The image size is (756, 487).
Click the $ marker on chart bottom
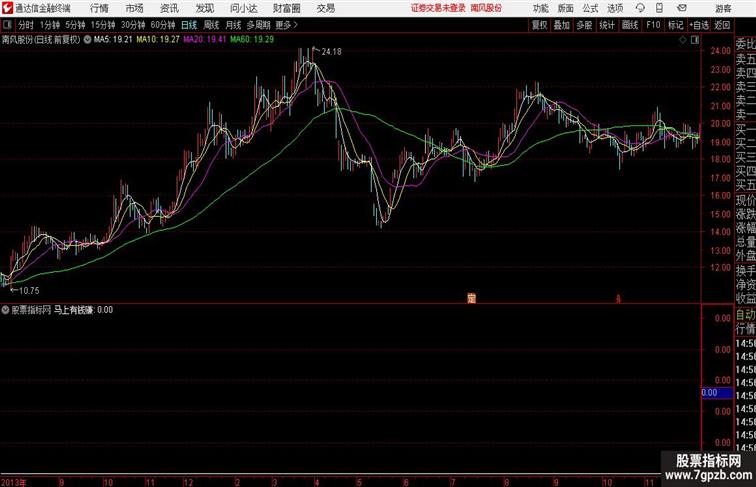click(618, 298)
